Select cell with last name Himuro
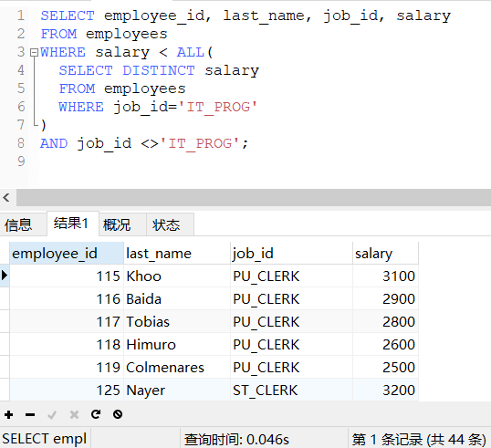The image size is (491, 448). 177,345
